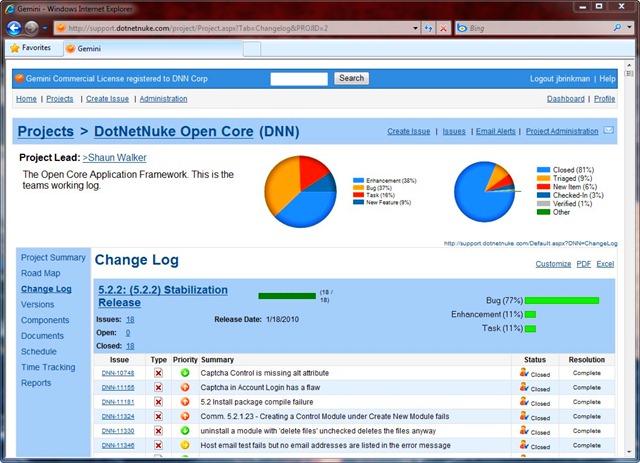Click the Closed (81%) legend color swatch

click(543, 169)
